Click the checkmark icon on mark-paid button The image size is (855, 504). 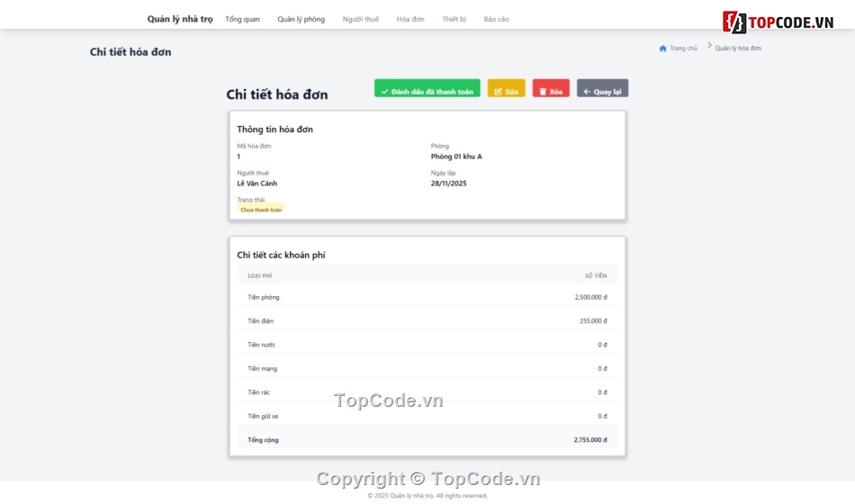tap(384, 92)
